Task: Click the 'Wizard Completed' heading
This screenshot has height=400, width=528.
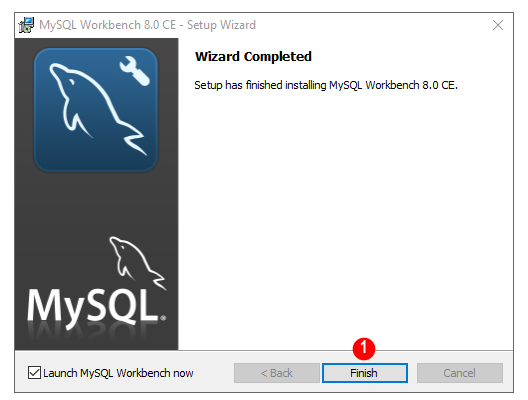Action: [x=253, y=56]
